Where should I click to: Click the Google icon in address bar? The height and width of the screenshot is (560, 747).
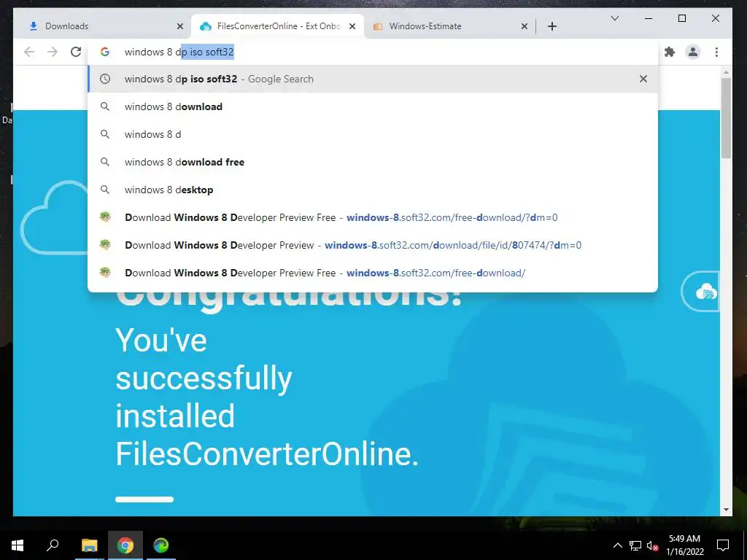(105, 52)
